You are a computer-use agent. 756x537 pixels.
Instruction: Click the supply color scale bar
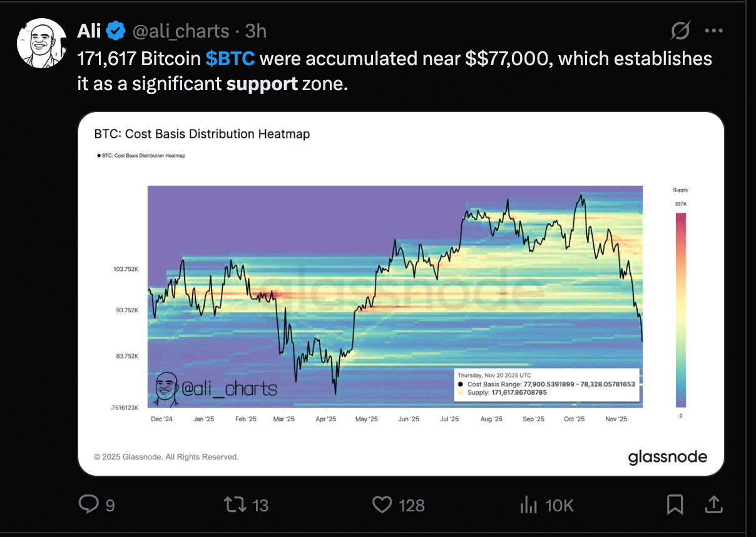pos(680,310)
